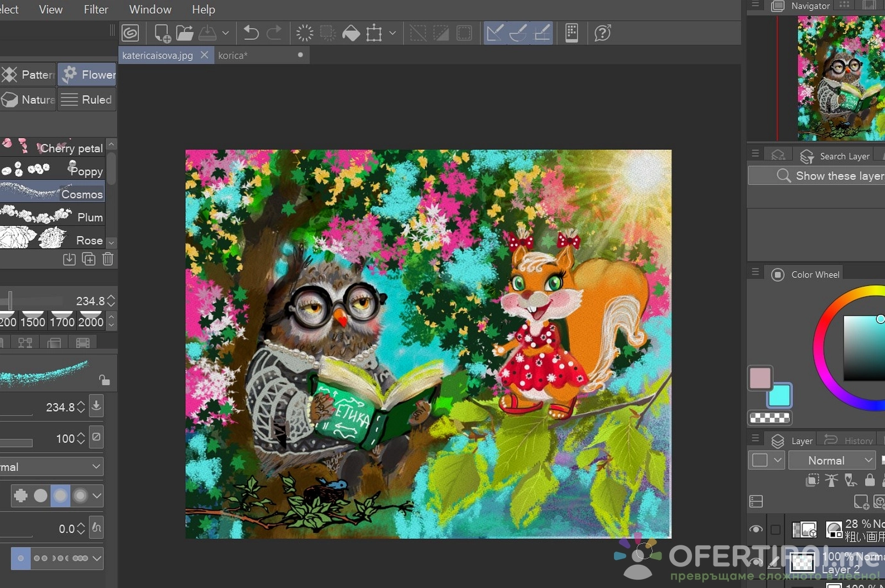Select the Ruled sub tool group
Image resolution: width=885 pixels, height=588 pixels.
click(87, 100)
